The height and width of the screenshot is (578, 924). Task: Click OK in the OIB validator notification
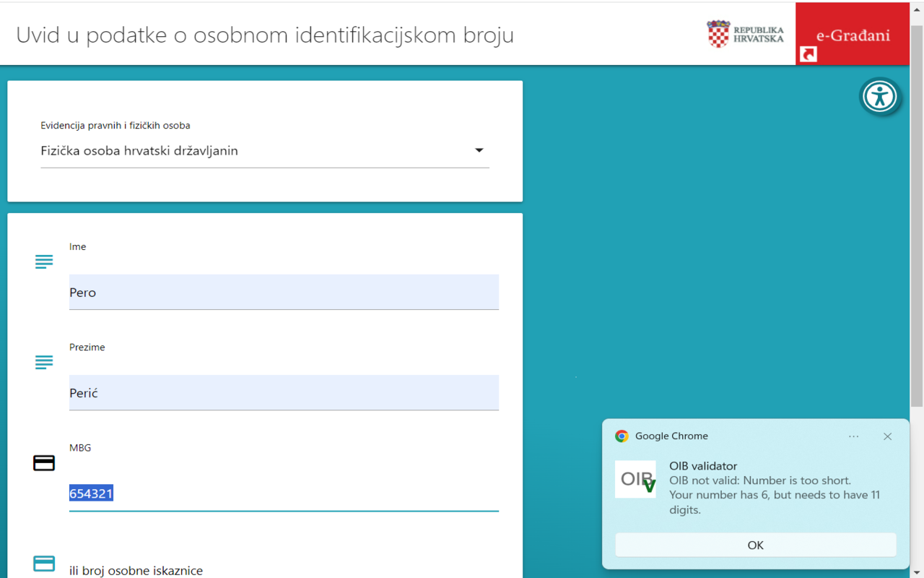[x=755, y=545]
